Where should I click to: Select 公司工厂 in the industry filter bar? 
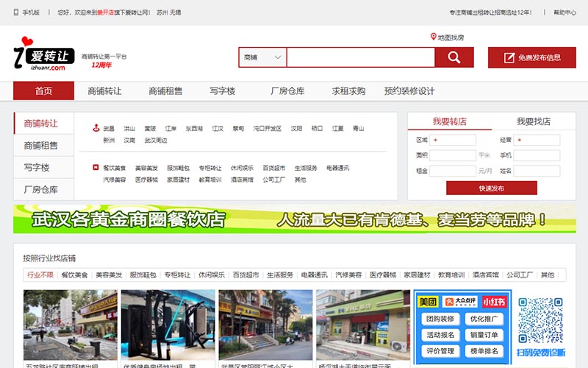pos(520,275)
